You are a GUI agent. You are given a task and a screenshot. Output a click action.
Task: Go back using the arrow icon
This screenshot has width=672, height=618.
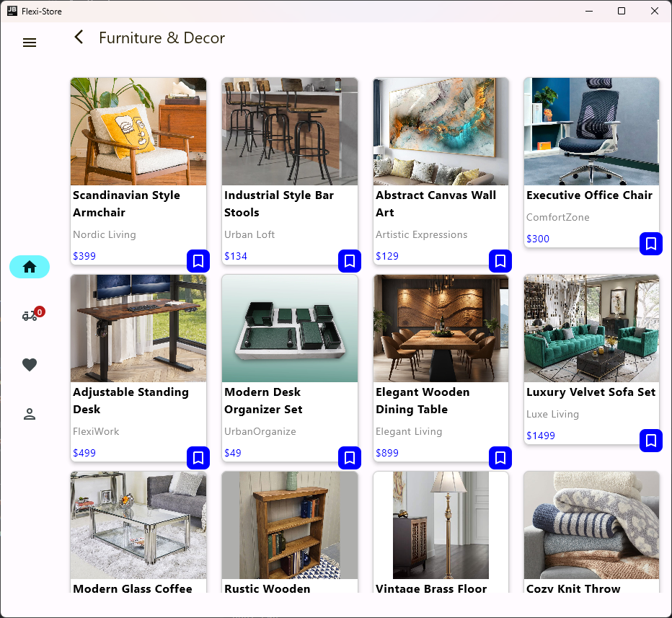(x=79, y=37)
